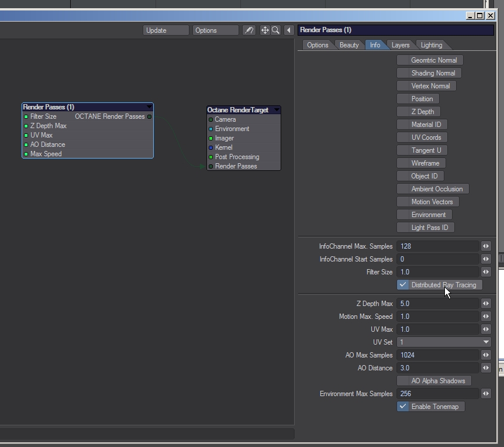Enable the Object ID pass
The width and height of the screenshot is (504, 447).
point(420,176)
